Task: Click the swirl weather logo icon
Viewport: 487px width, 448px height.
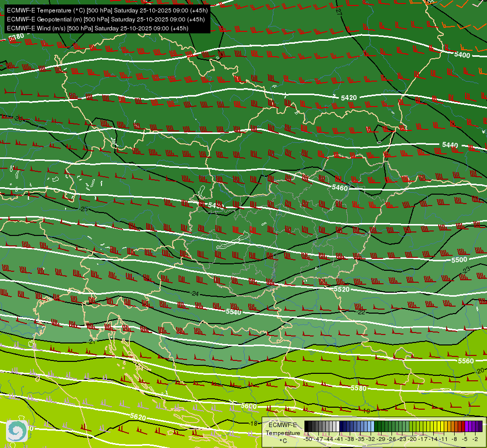Action: point(17,431)
